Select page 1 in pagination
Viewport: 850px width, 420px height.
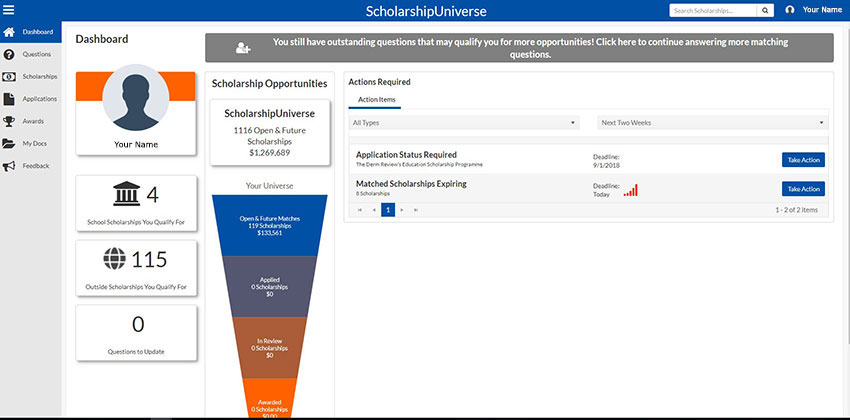(388, 210)
